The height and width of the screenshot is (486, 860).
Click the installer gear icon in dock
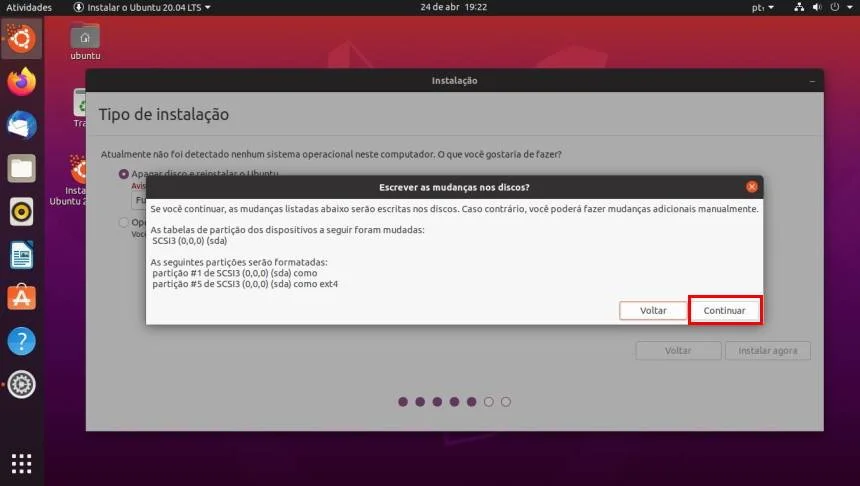pyautogui.click(x=21, y=385)
